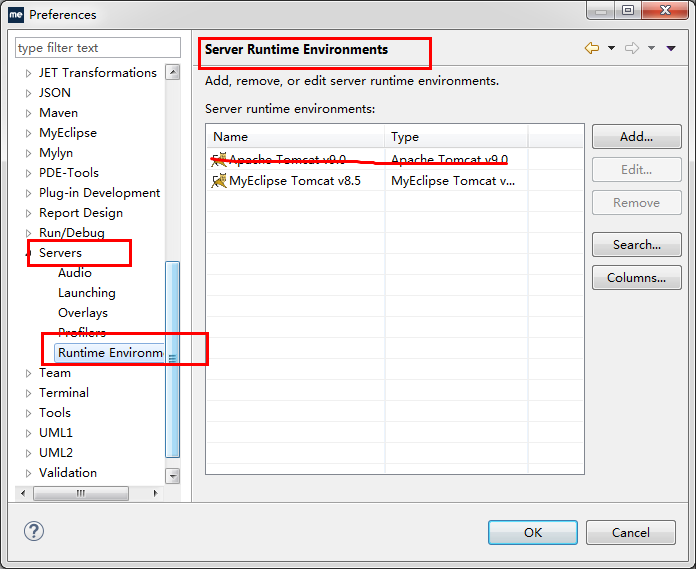Expand the UML2 tree node
Viewport: 696px width, 569px height.
(x=28, y=453)
